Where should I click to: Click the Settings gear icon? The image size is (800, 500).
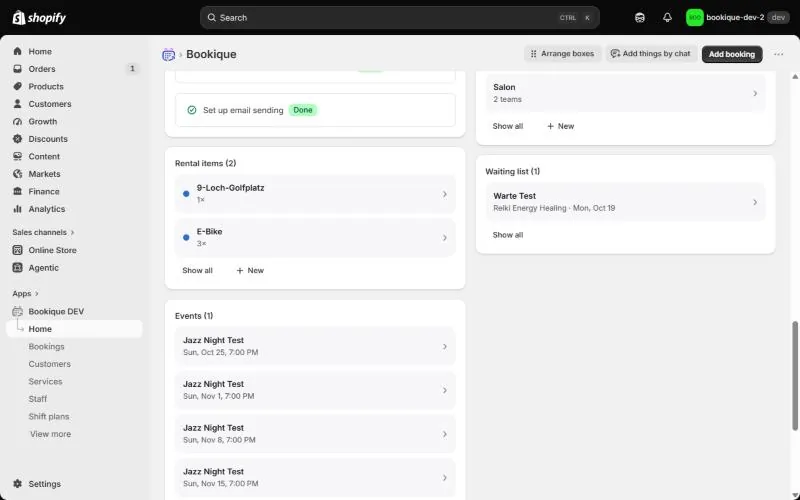[18, 484]
